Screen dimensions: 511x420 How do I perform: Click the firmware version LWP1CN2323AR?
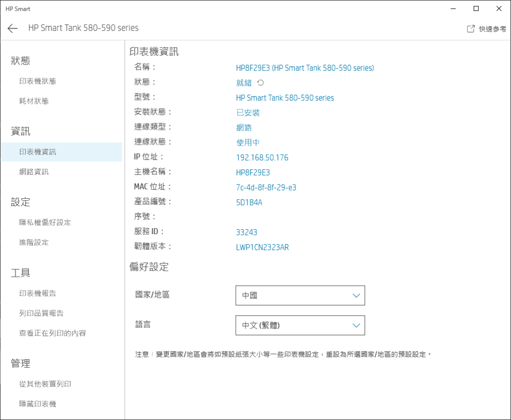click(x=262, y=247)
